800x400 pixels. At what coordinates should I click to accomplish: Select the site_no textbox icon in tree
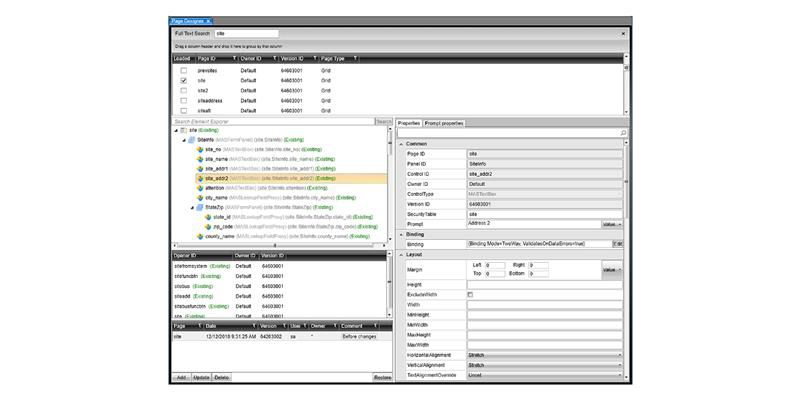[x=200, y=149]
